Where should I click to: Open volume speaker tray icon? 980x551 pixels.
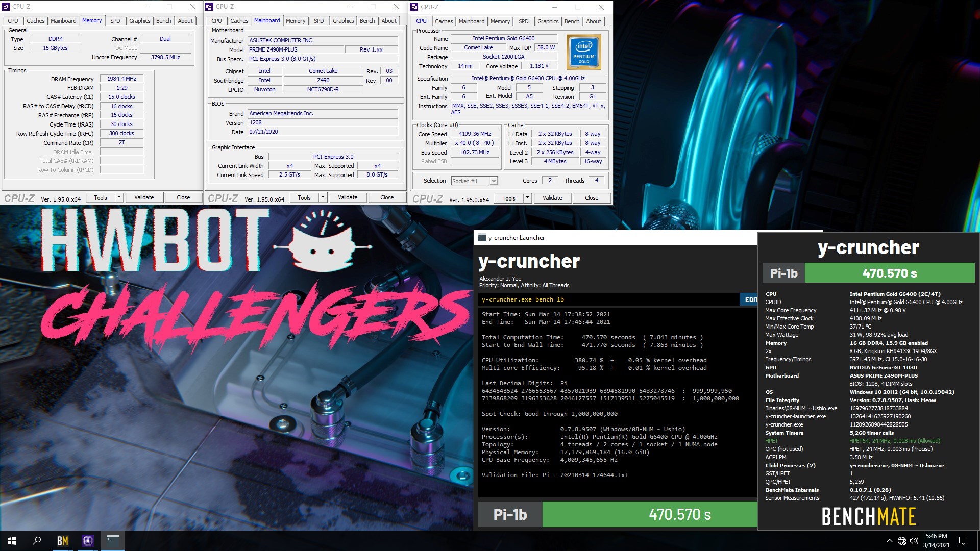pyautogui.click(x=914, y=541)
